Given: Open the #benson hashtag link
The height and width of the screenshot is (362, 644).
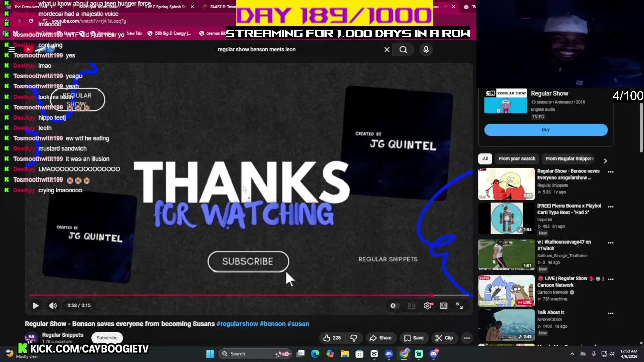Looking at the screenshot, I should click(273, 324).
